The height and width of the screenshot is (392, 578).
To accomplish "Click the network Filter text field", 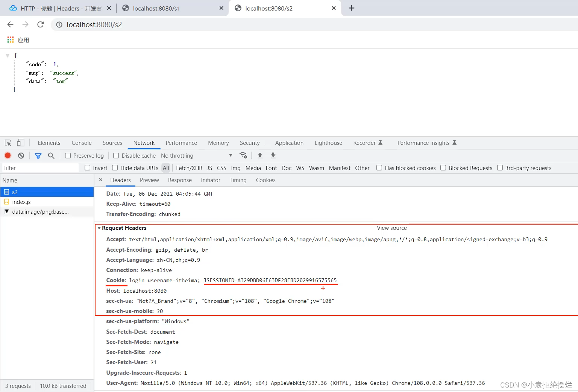I will tap(40, 168).
